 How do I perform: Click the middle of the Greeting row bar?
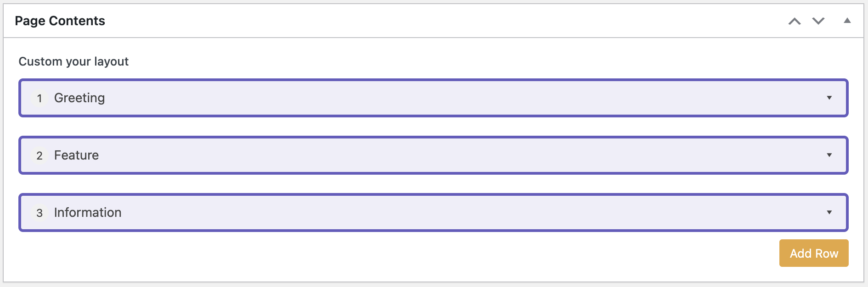tap(434, 98)
